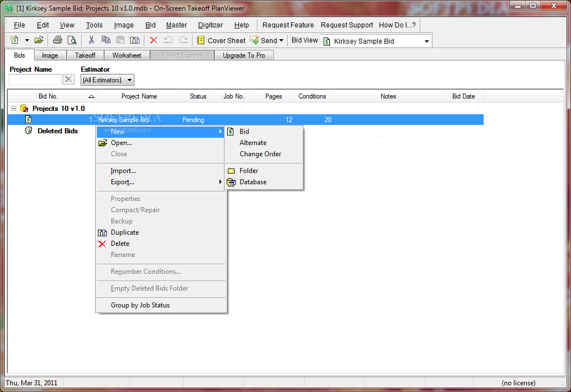Open the Bid View Kirksey Sample Bid combo box
Viewport: 571px width, 392px height.
[376, 41]
